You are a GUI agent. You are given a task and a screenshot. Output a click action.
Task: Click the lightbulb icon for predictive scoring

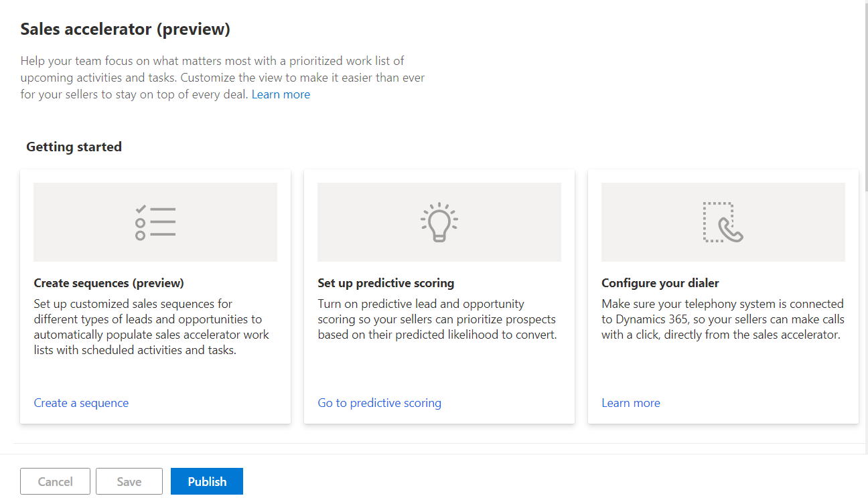pyautogui.click(x=439, y=221)
